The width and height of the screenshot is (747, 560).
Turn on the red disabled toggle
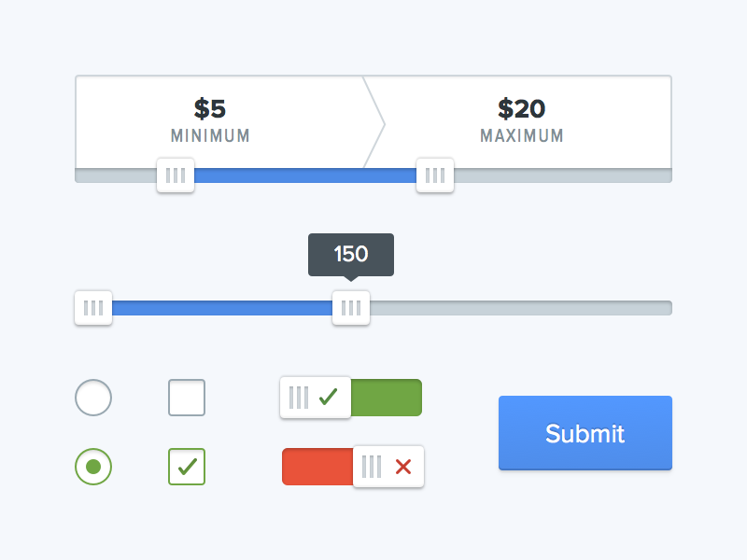(x=352, y=467)
